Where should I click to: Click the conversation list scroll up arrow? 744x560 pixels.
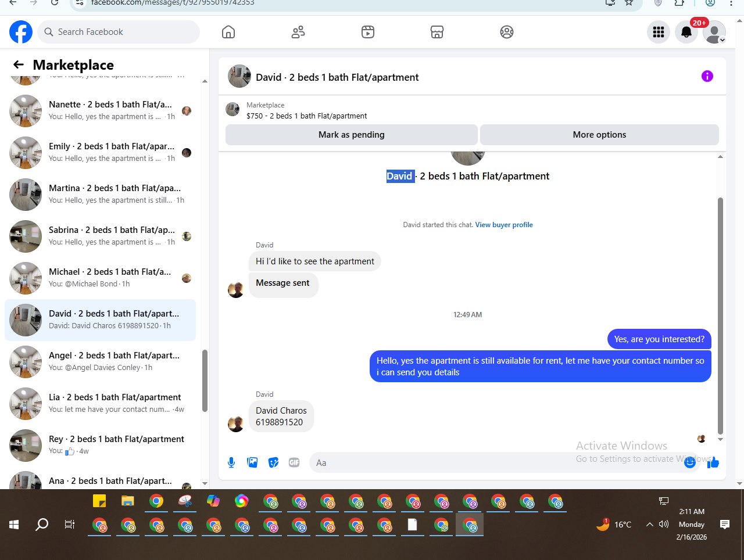point(205,81)
